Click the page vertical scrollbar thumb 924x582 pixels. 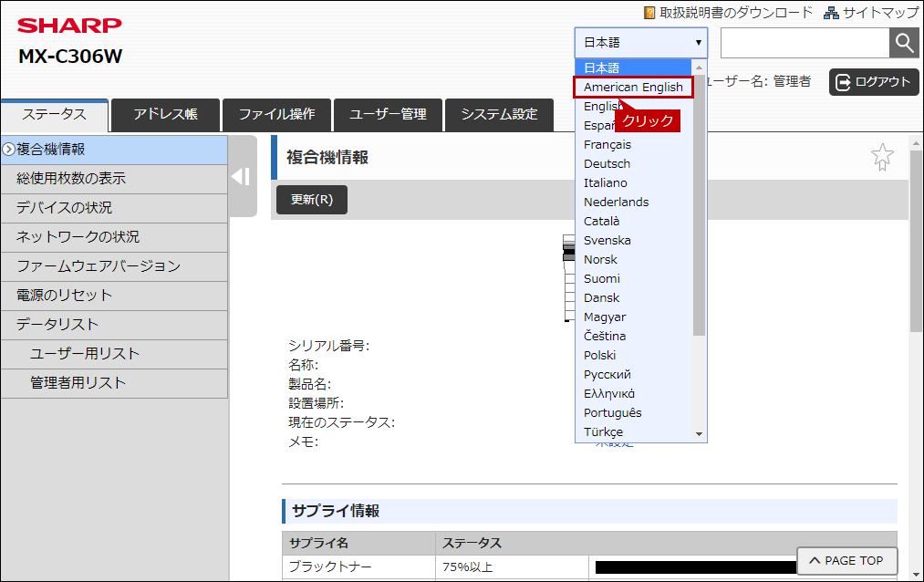click(916, 242)
